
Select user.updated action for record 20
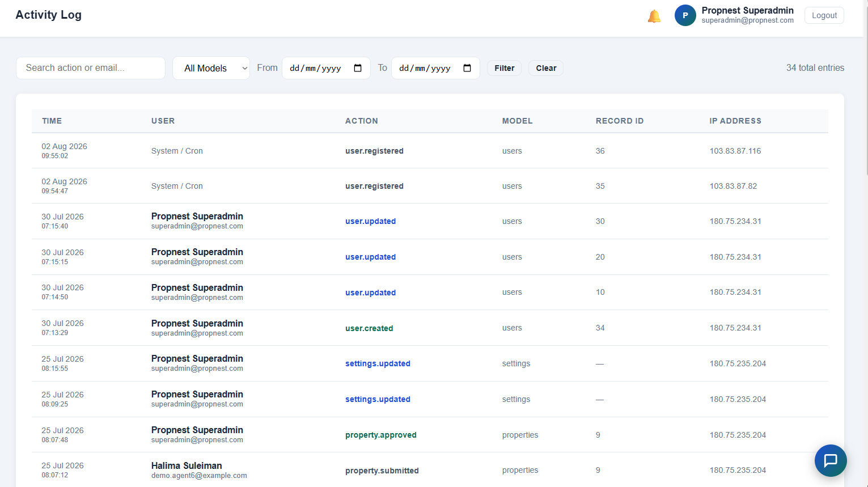click(371, 257)
